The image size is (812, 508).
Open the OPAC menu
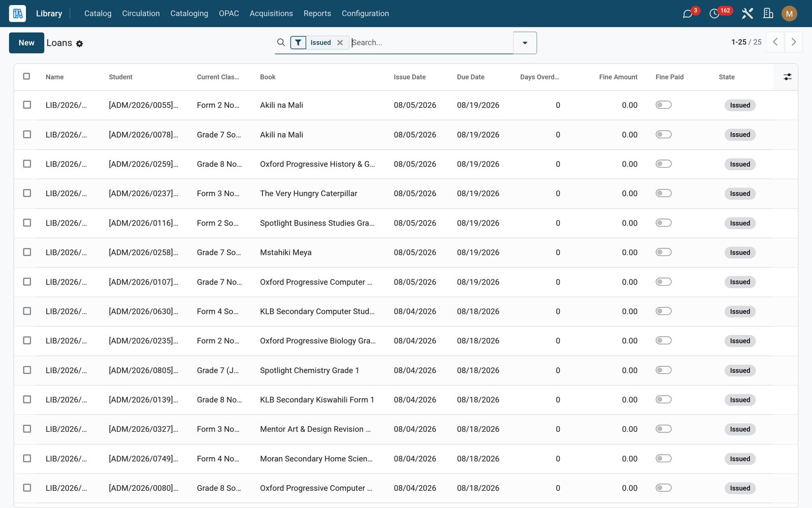pos(229,14)
